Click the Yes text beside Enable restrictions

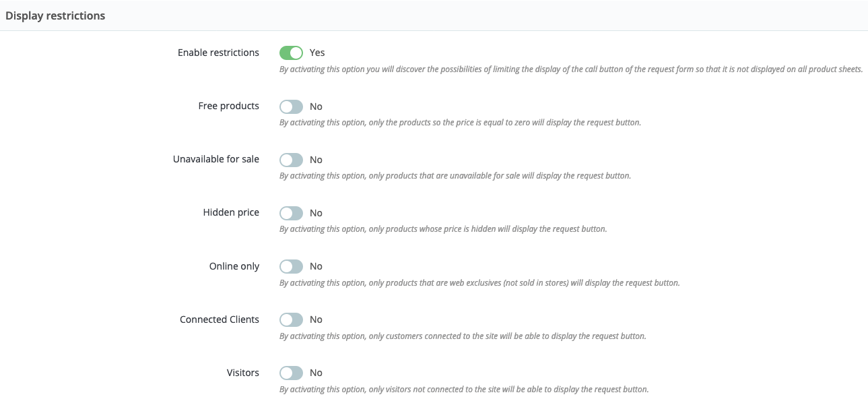click(317, 53)
